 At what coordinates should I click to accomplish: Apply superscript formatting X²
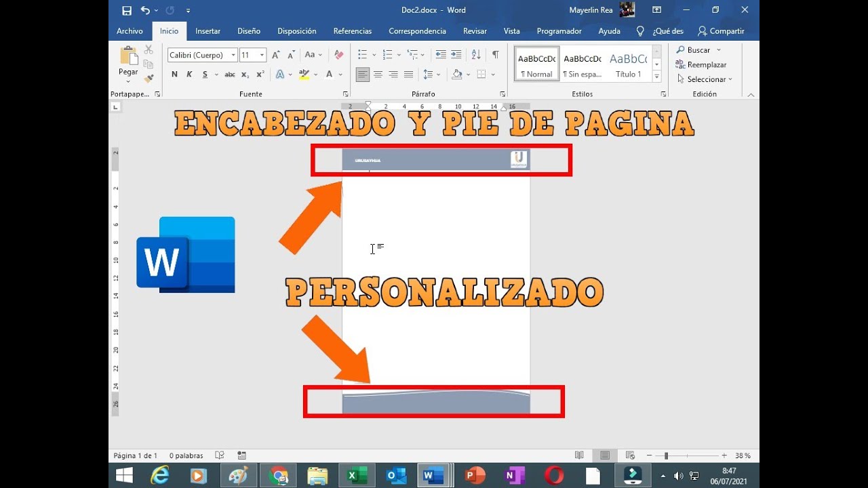coord(260,75)
